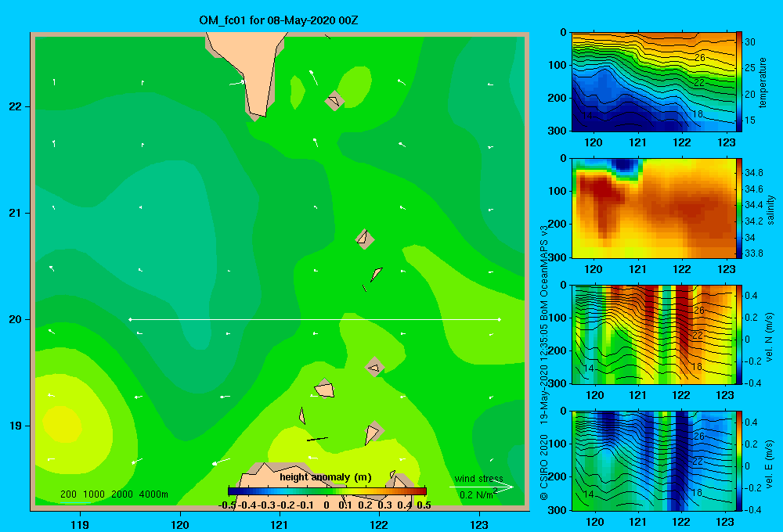Click the 26 isotherm label in temperature panel
This screenshot has height=532, width=783.
pyautogui.click(x=700, y=57)
